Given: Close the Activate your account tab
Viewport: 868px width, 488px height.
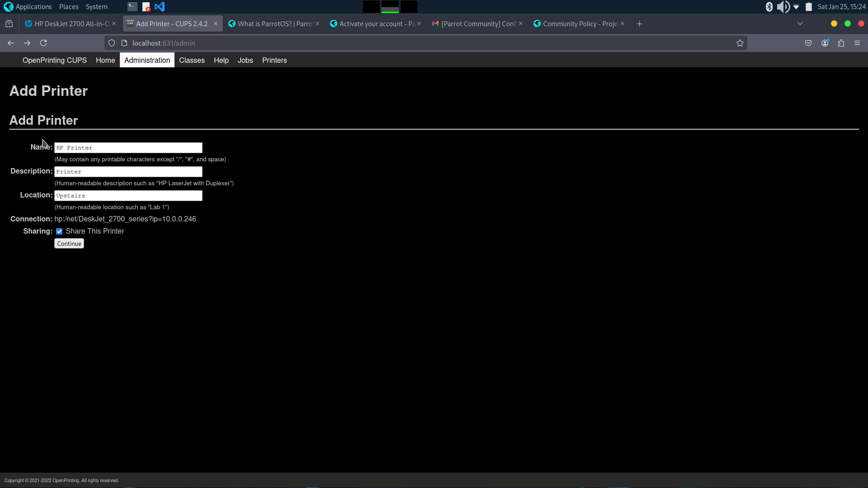Looking at the screenshot, I should (419, 24).
